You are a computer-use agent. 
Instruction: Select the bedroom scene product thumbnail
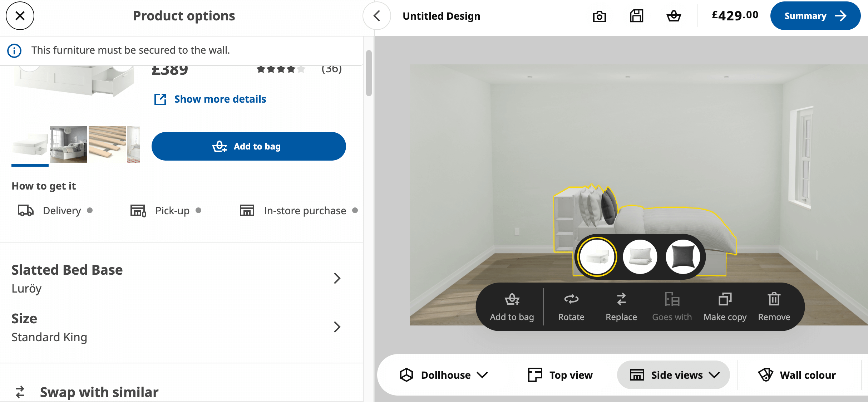pos(69,144)
